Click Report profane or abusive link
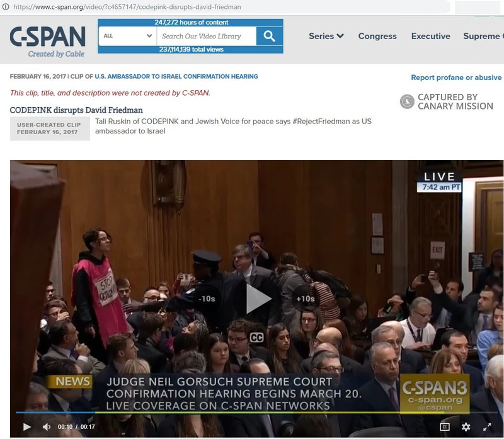 [x=456, y=77]
